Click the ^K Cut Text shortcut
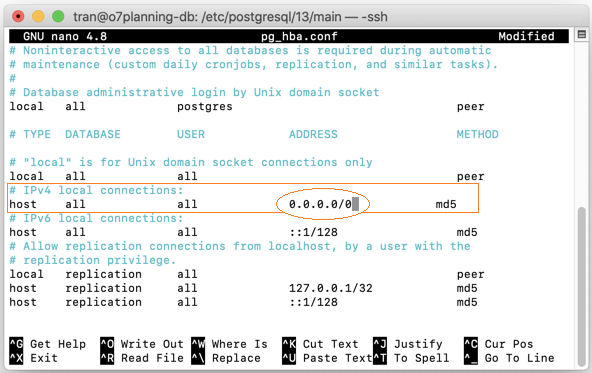The image size is (592, 373). click(320, 344)
